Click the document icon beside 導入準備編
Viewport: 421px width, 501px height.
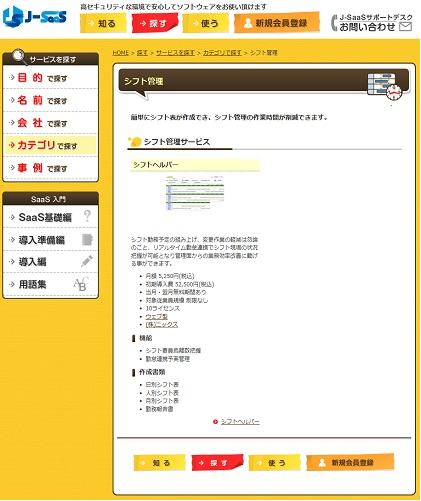coord(87,239)
